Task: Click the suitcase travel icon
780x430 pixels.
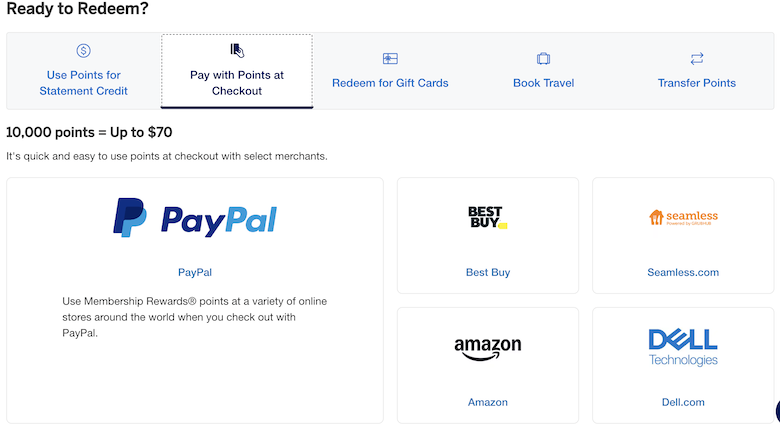Action: click(543, 59)
